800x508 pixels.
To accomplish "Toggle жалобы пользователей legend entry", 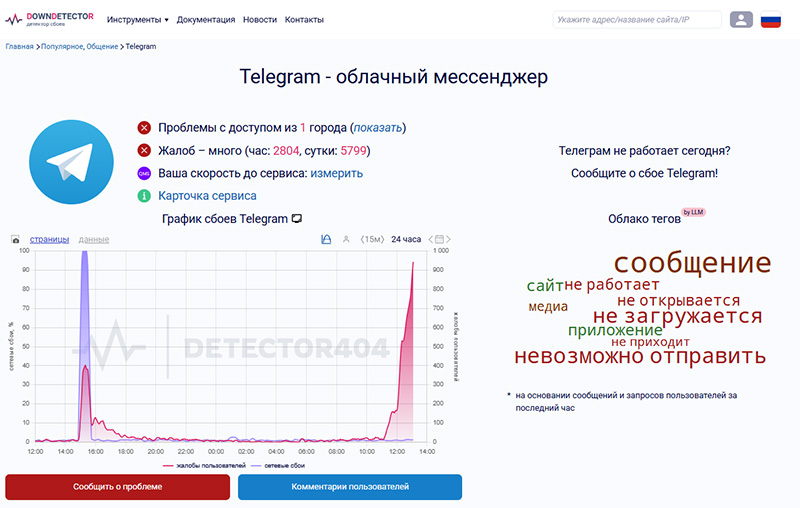I will point(204,466).
